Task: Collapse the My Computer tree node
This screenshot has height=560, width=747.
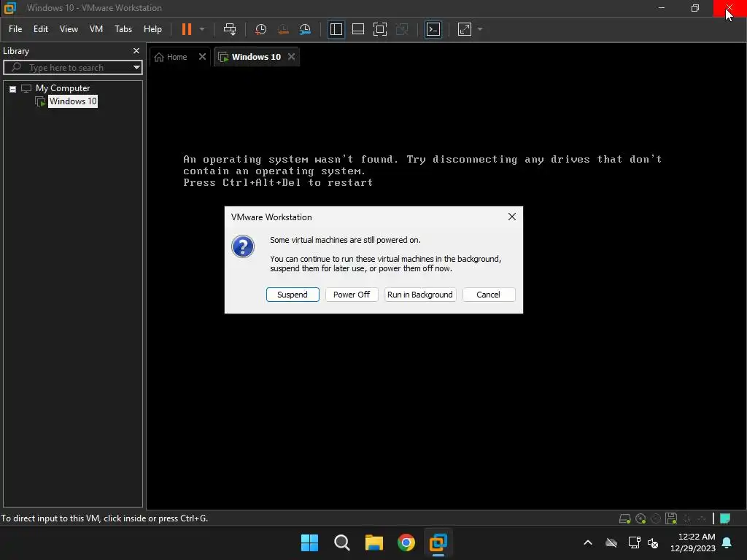Action: (x=13, y=89)
